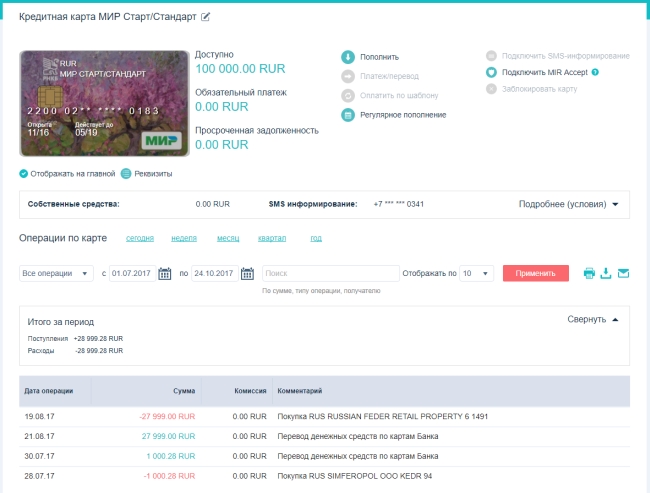Viewport: 650px width, 493px height.
Task: Click the Регулярное пополнение calendar icon
Action: point(348,115)
